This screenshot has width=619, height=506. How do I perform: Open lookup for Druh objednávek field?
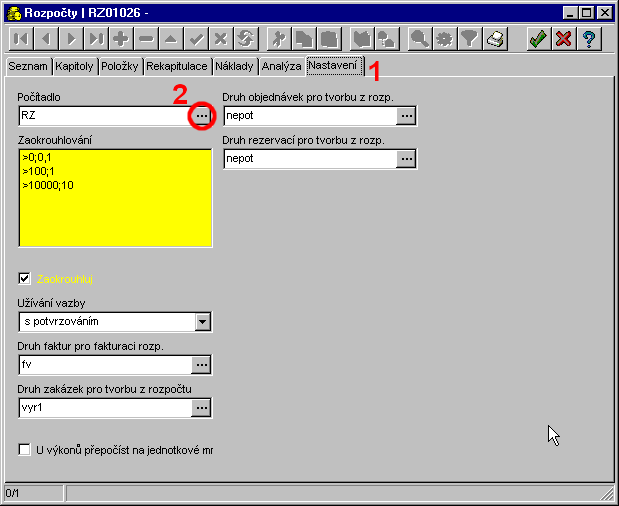tap(406, 116)
